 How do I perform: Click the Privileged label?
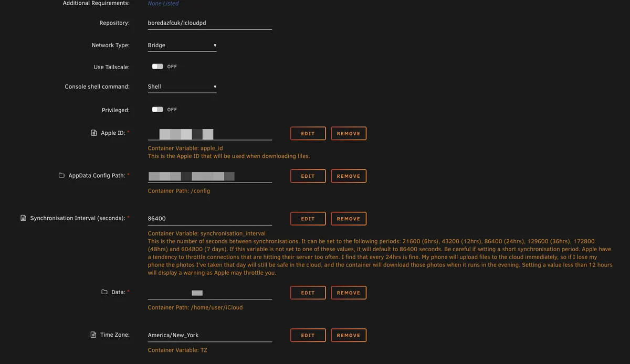[x=115, y=110]
